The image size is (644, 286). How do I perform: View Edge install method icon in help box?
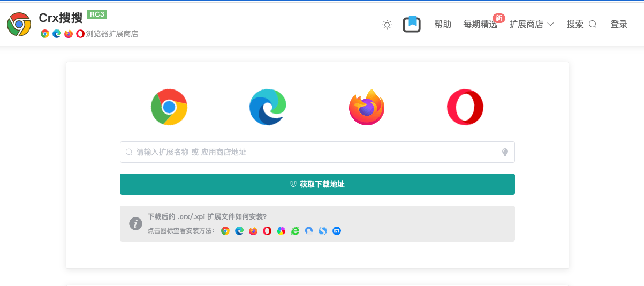tap(239, 231)
